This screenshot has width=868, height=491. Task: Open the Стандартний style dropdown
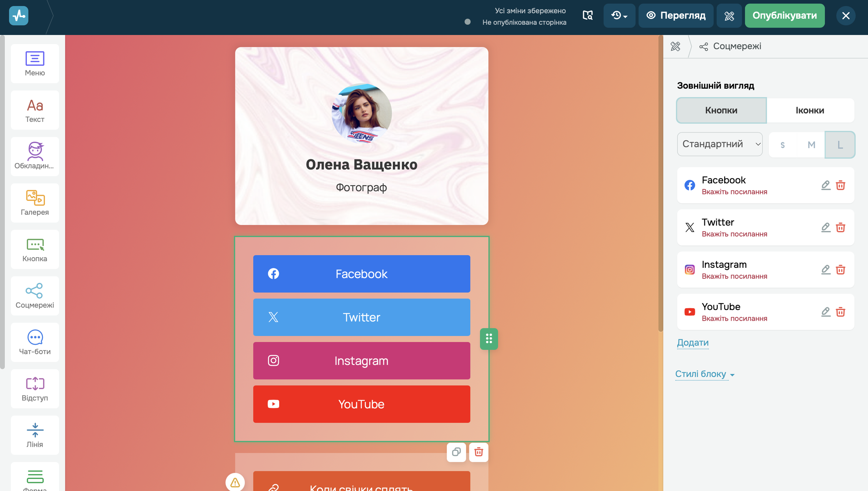click(720, 144)
